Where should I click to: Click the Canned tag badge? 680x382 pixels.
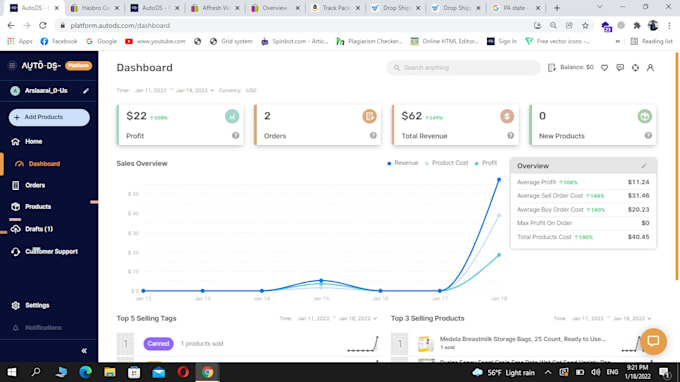pyautogui.click(x=158, y=343)
